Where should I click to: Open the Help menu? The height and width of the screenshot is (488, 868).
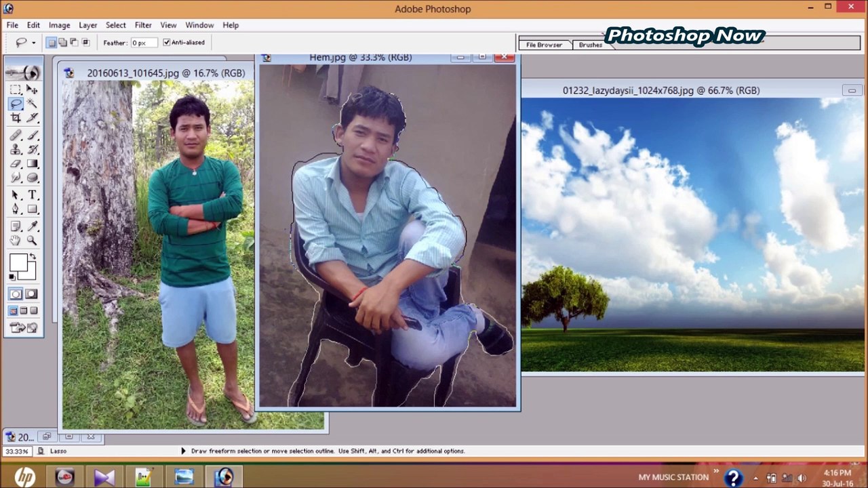(231, 25)
